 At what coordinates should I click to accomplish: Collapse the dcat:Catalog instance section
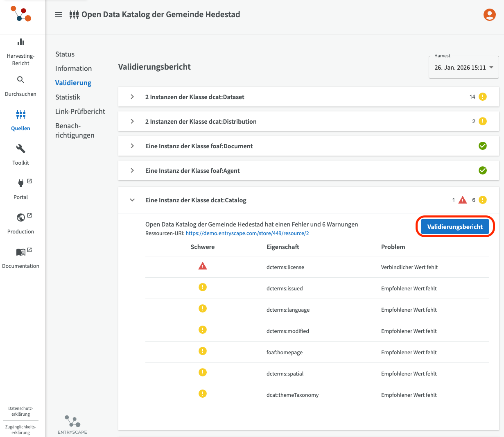132,200
